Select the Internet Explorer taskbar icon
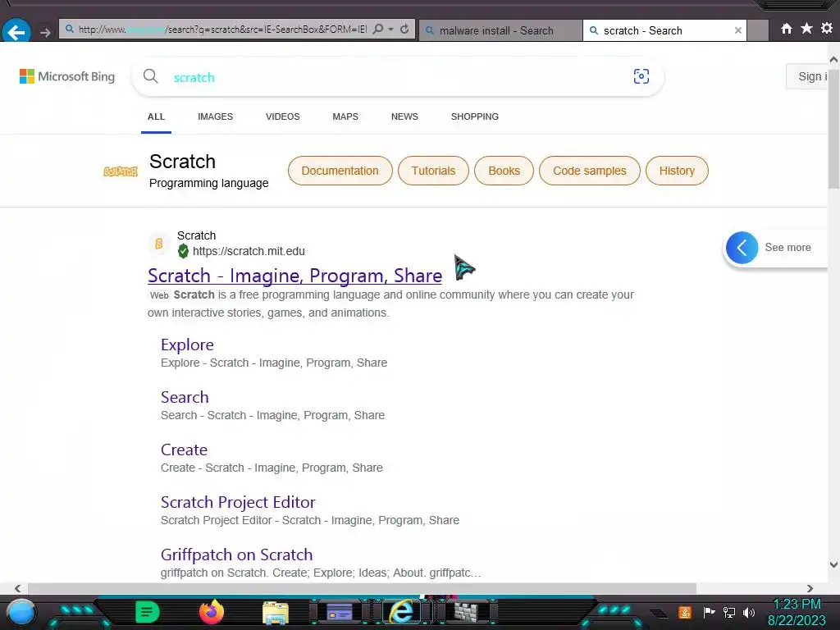This screenshot has width=840, height=630. pyautogui.click(x=402, y=612)
